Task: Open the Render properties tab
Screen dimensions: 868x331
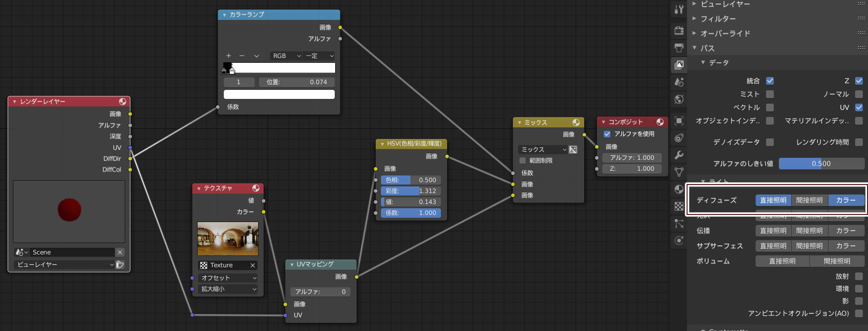Action: tap(679, 31)
